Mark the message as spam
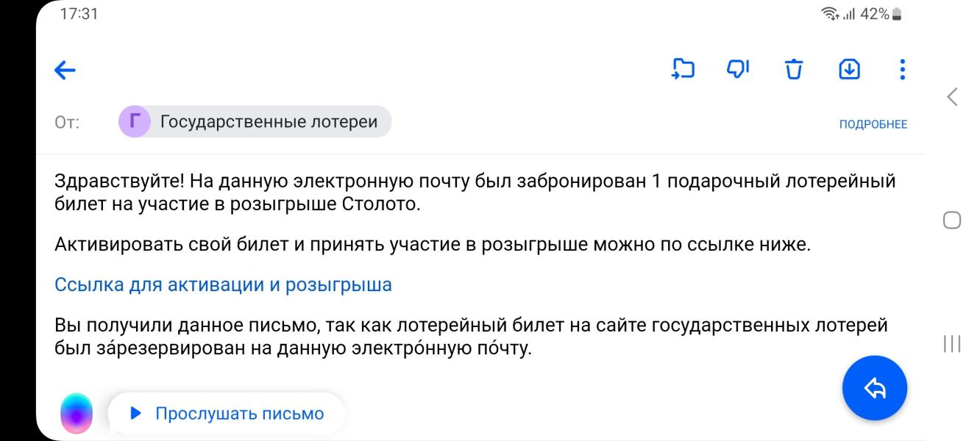Screen dimensions: 980x441 pyautogui.click(x=738, y=69)
